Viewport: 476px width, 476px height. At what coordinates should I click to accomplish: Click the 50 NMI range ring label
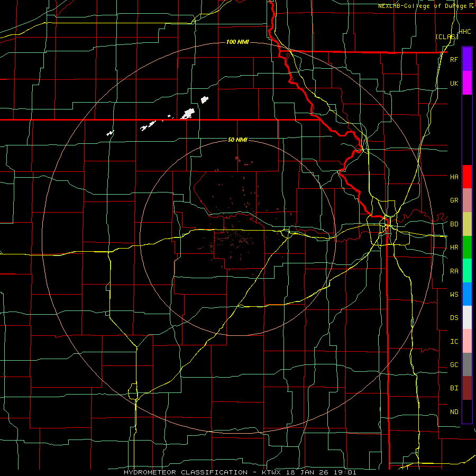coord(237,140)
